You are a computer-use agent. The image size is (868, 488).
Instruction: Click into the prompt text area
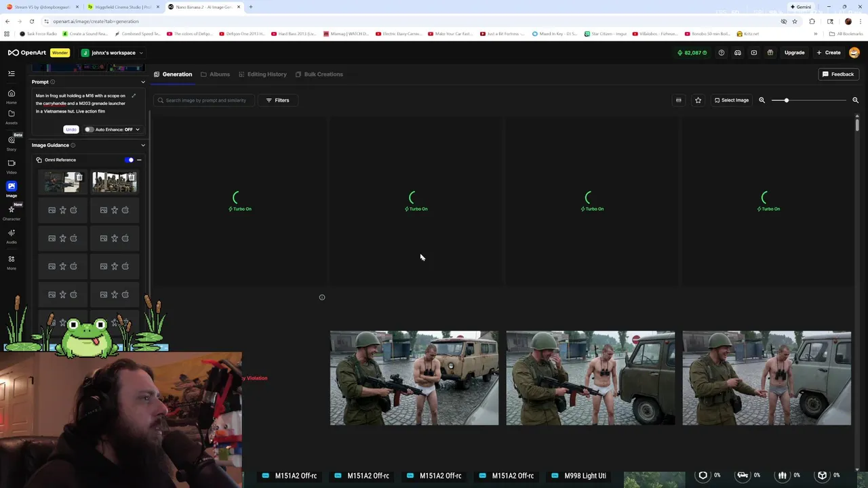point(81,104)
